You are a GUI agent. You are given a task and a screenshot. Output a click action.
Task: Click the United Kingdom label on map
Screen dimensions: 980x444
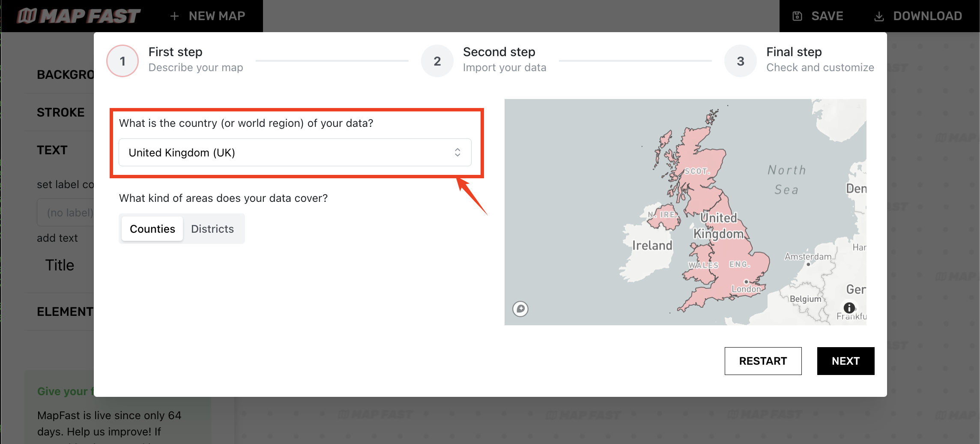pos(719,226)
